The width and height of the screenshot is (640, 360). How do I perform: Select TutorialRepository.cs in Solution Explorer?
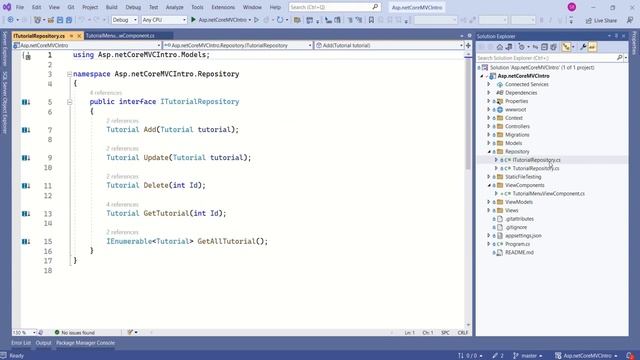(536, 168)
